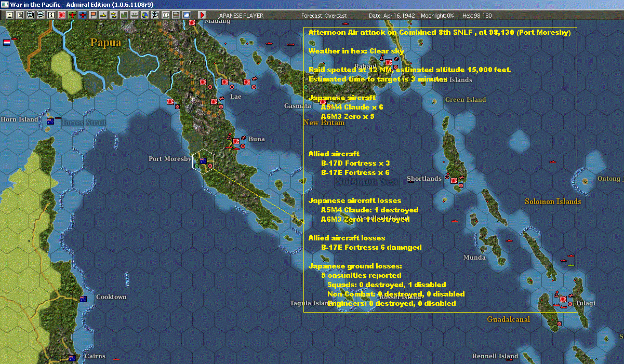
Task: Click the Australian flag at Horn Island
Action: click(x=50, y=122)
